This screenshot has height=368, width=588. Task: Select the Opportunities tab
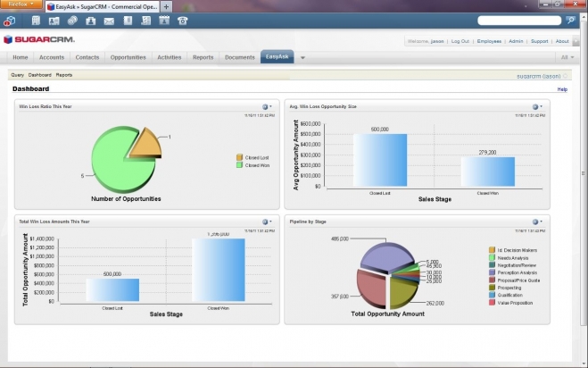pyautogui.click(x=128, y=57)
